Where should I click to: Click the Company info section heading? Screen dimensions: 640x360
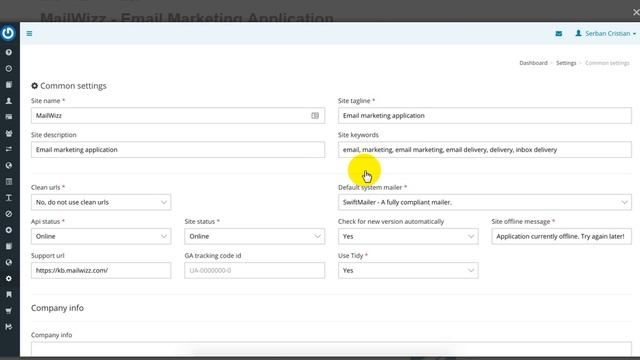[x=57, y=308]
